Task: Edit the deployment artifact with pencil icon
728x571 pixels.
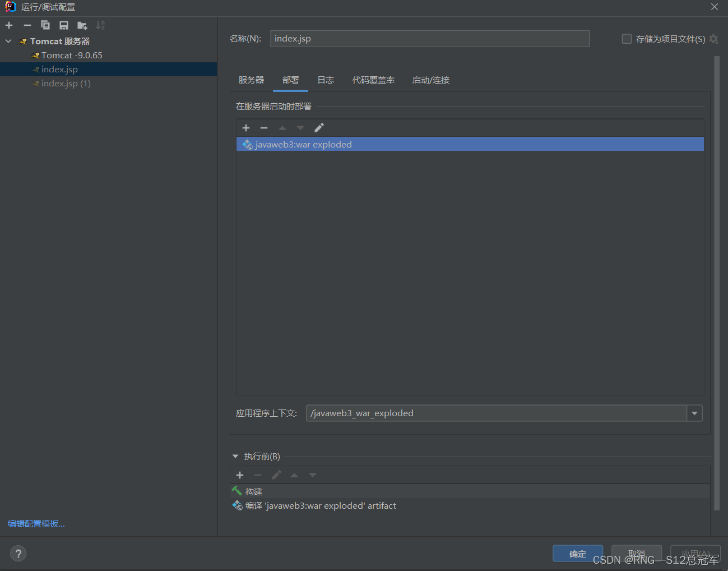Action: (x=319, y=128)
